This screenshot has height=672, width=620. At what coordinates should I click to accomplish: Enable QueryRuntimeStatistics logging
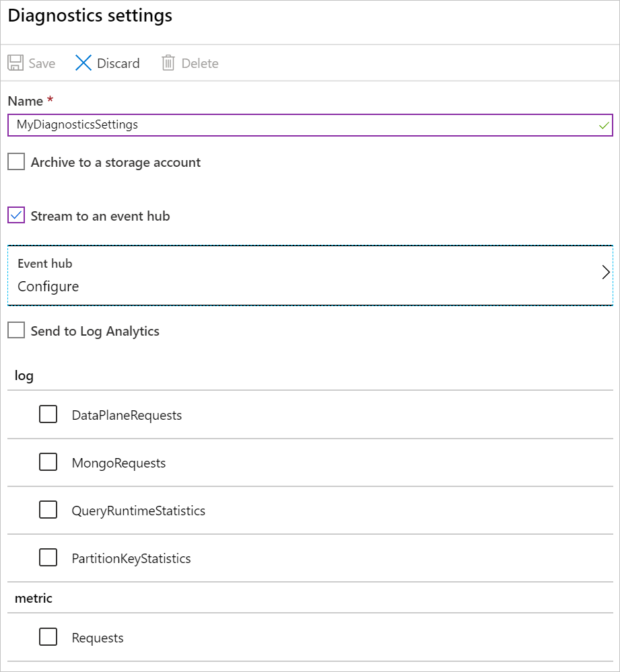[48, 510]
